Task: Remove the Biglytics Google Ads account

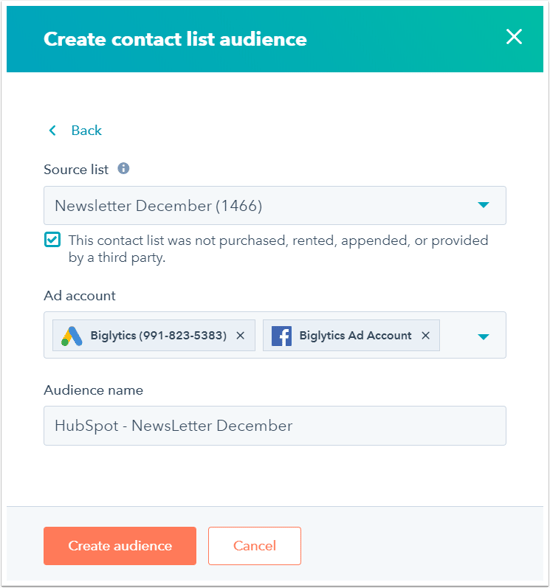Action: [240, 335]
